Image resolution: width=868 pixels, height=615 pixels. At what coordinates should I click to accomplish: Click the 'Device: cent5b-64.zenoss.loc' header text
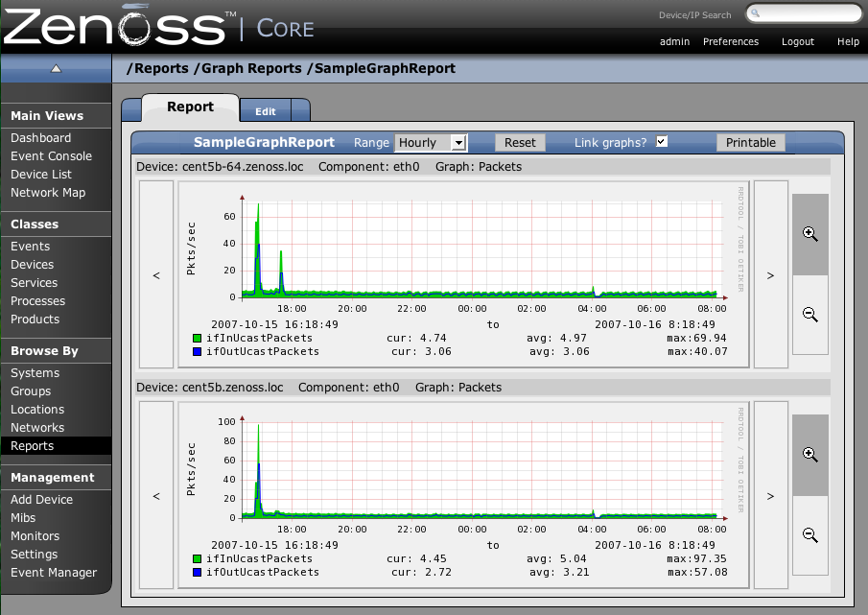pos(220,167)
